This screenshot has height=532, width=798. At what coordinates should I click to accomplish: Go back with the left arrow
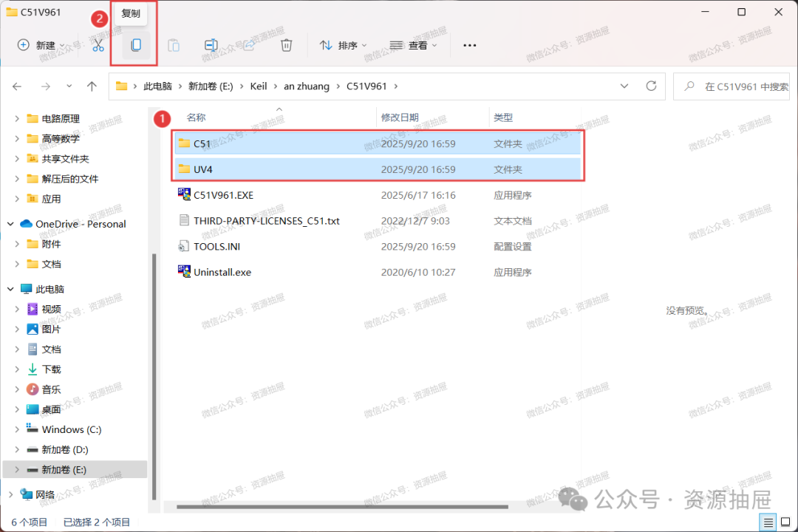coord(17,86)
